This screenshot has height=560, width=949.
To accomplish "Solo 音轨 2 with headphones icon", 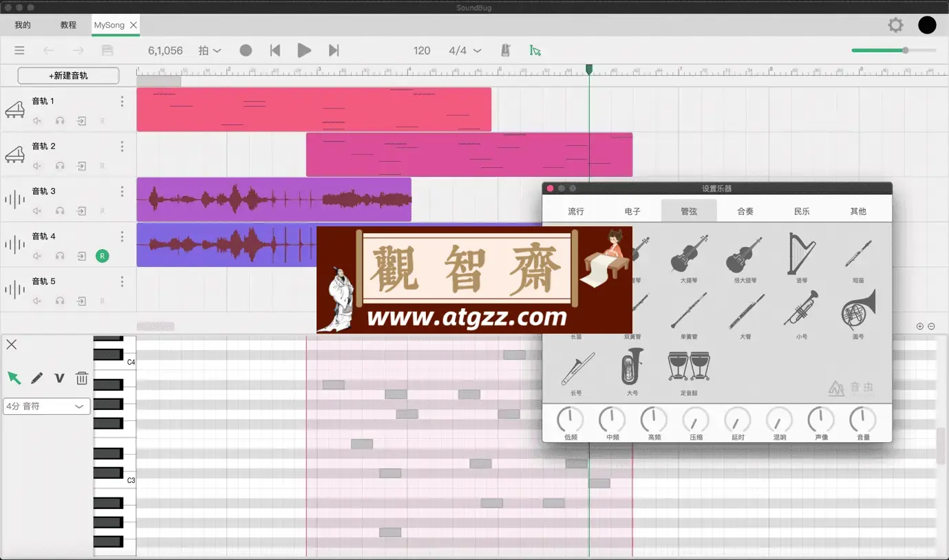I will pos(60,166).
